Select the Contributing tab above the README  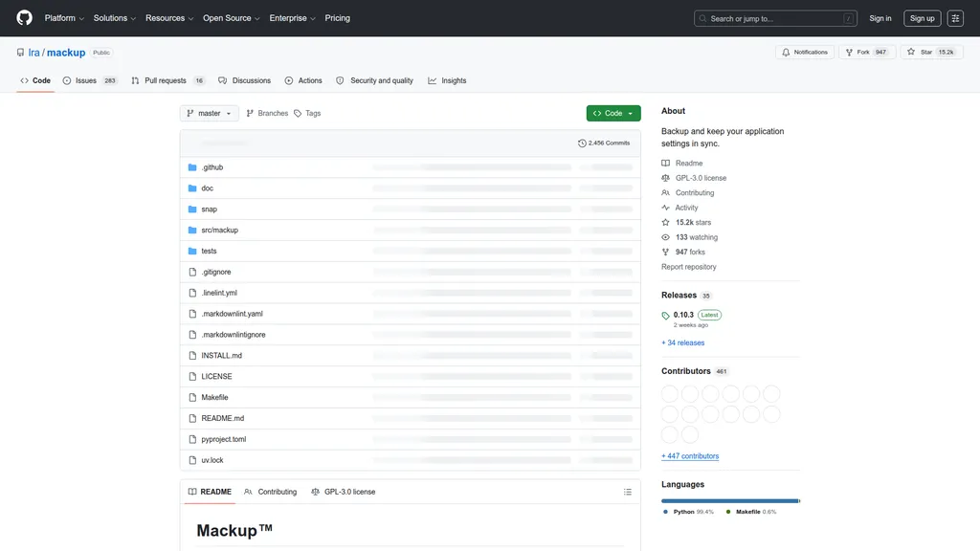point(270,492)
